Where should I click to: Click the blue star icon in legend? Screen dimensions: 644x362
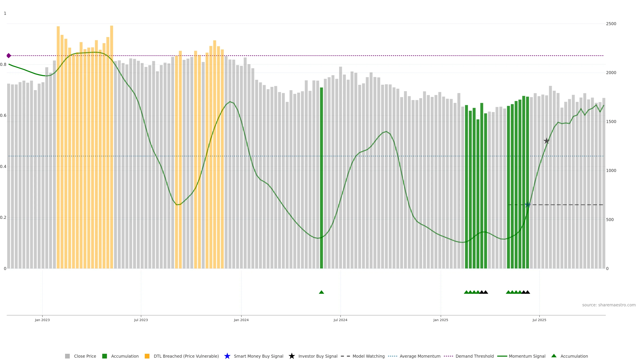[x=227, y=356]
